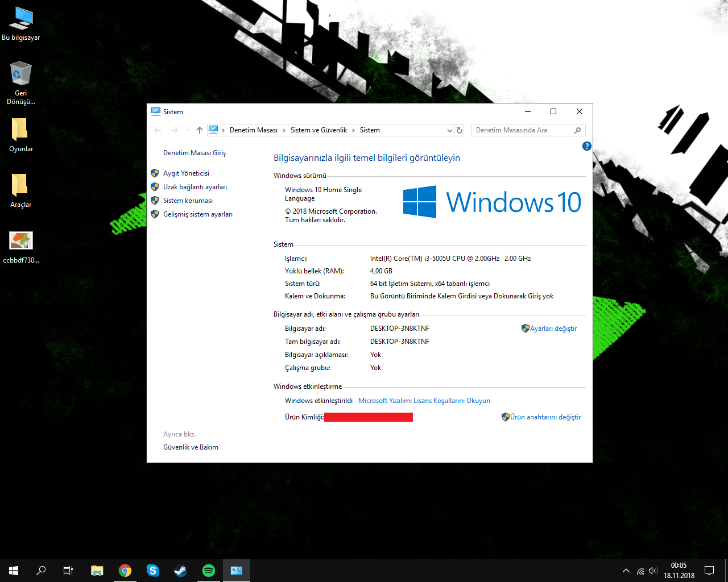Open the blue help question mark

pyautogui.click(x=587, y=146)
